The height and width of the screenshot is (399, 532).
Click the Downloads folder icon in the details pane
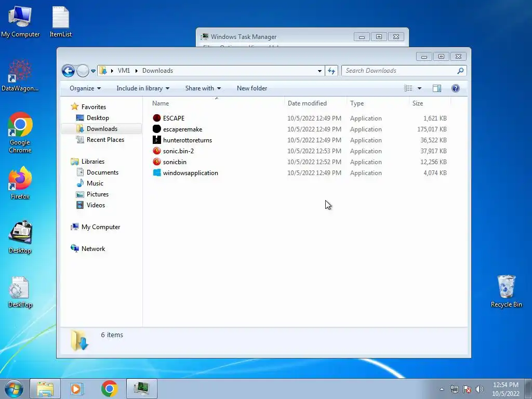point(79,340)
